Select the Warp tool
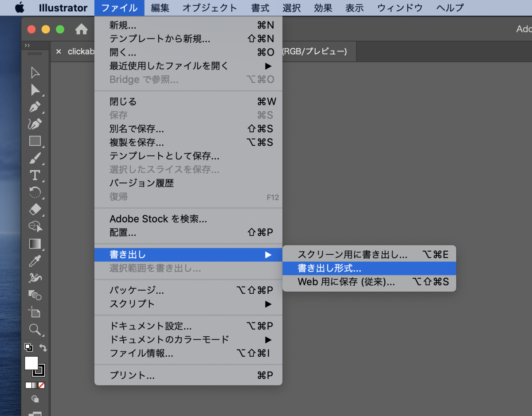The height and width of the screenshot is (416, 532). pos(35,278)
